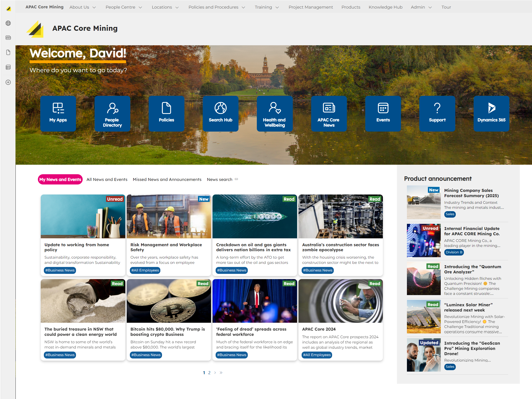Click the globe icon in left sidebar
Viewport: 532px width, 399px height.
click(8, 23)
